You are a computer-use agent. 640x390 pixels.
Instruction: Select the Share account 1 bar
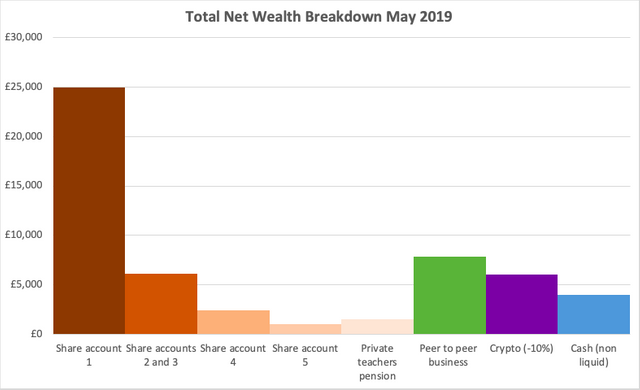(89, 211)
